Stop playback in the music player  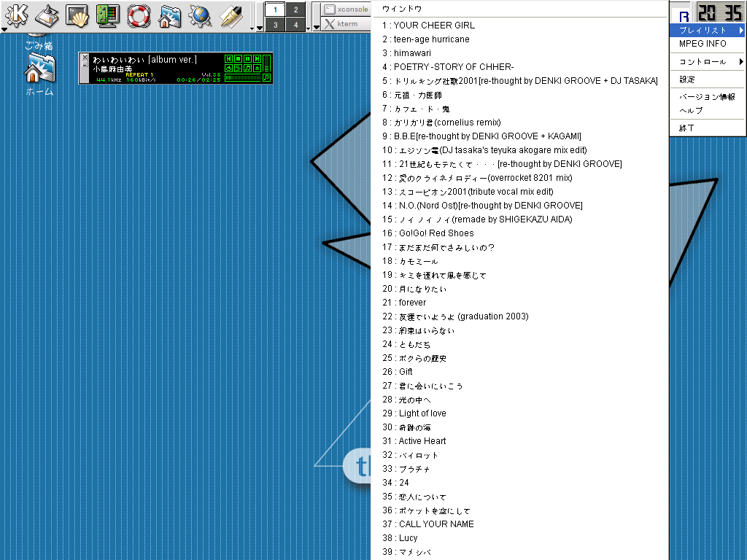[239, 58]
